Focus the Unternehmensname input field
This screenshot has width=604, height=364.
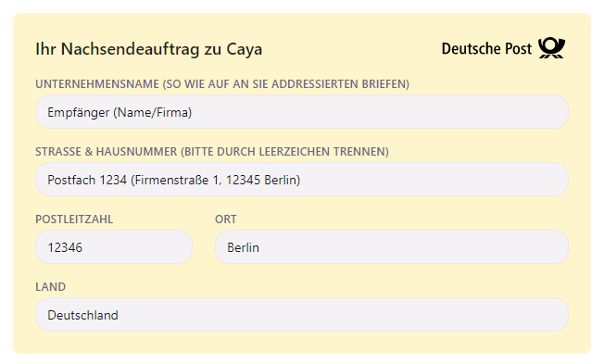[302, 112]
